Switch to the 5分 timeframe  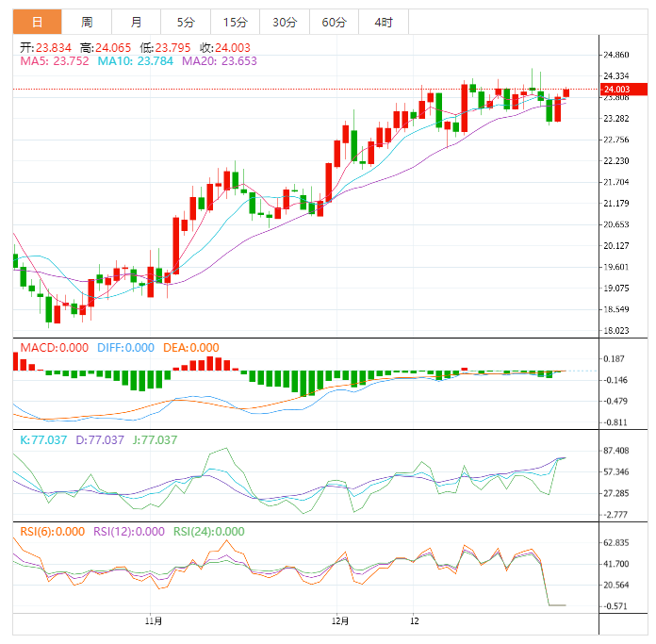tap(186, 22)
